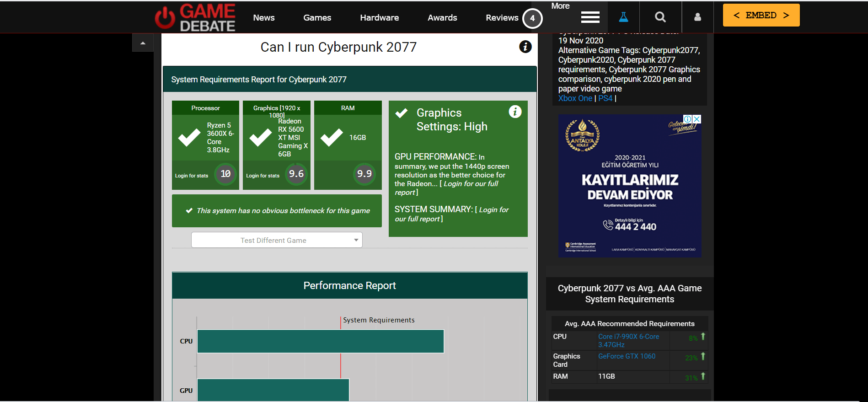Click the Processor check mark
Screen dimensions: 868x402
click(189, 137)
